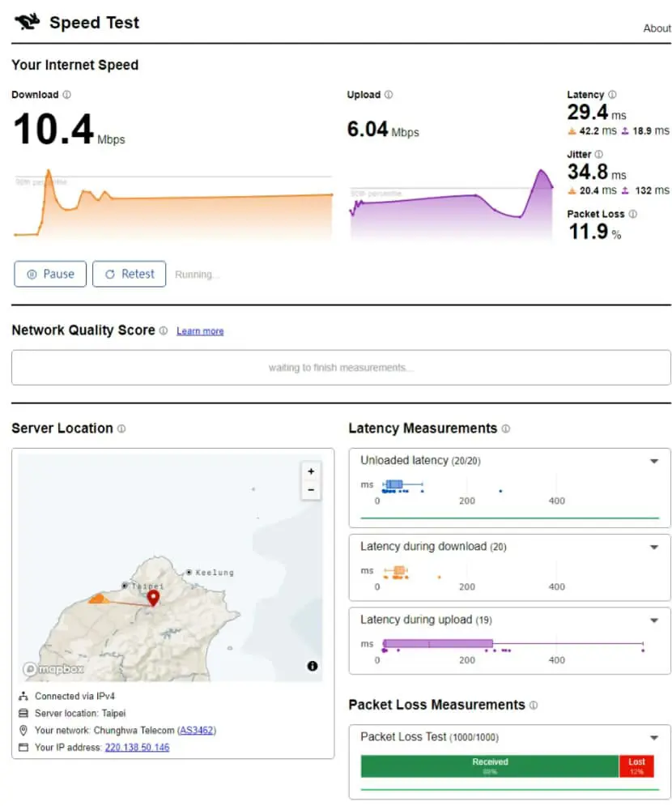Image resolution: width=672 pixels, height=806 pixels.
Task: Collapse the Unloaded latency section
Action: coord(654,461)
